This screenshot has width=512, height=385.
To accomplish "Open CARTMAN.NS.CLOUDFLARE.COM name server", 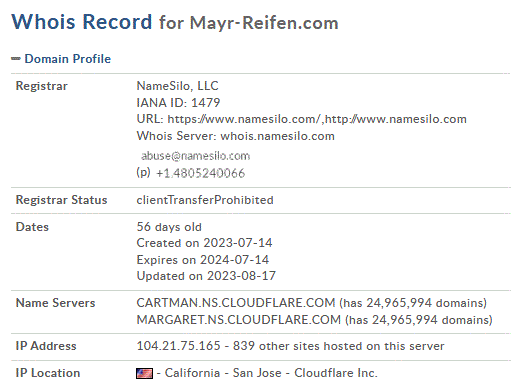I will click(x=236, y=303).
